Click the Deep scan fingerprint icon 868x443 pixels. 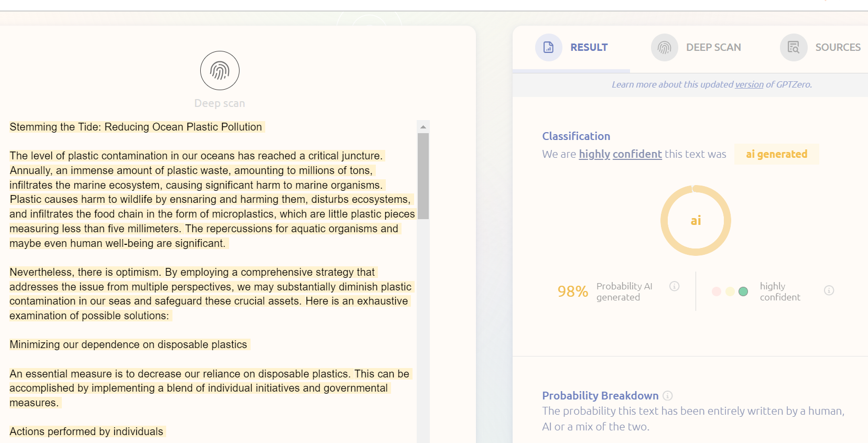click(220, 71)
